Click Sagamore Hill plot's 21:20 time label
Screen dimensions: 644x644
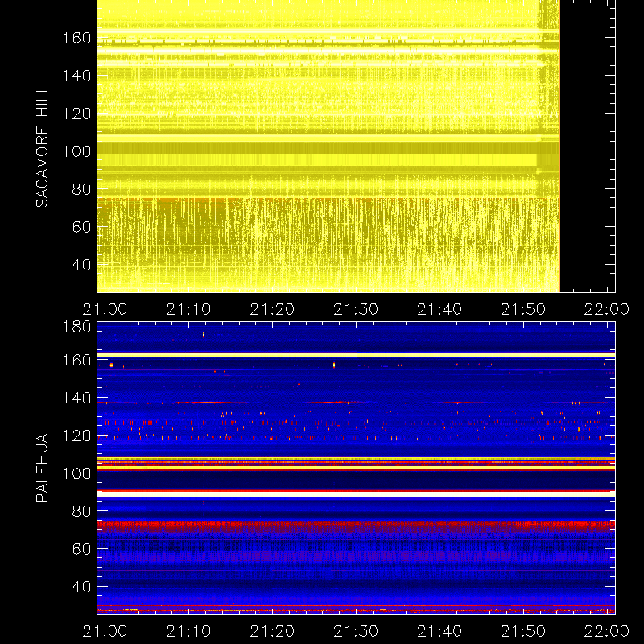[272, 309]
